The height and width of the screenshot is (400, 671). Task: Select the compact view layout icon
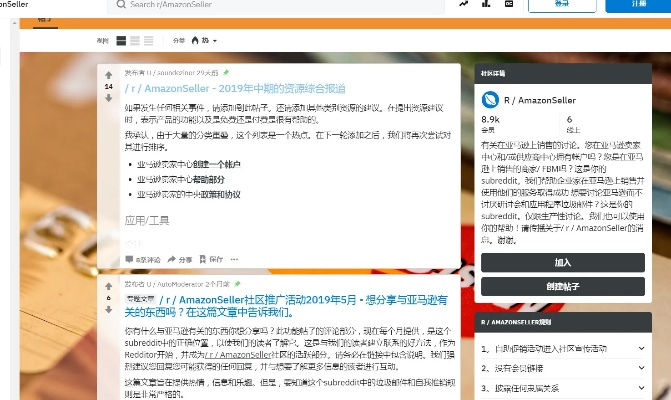click(149, 41)
